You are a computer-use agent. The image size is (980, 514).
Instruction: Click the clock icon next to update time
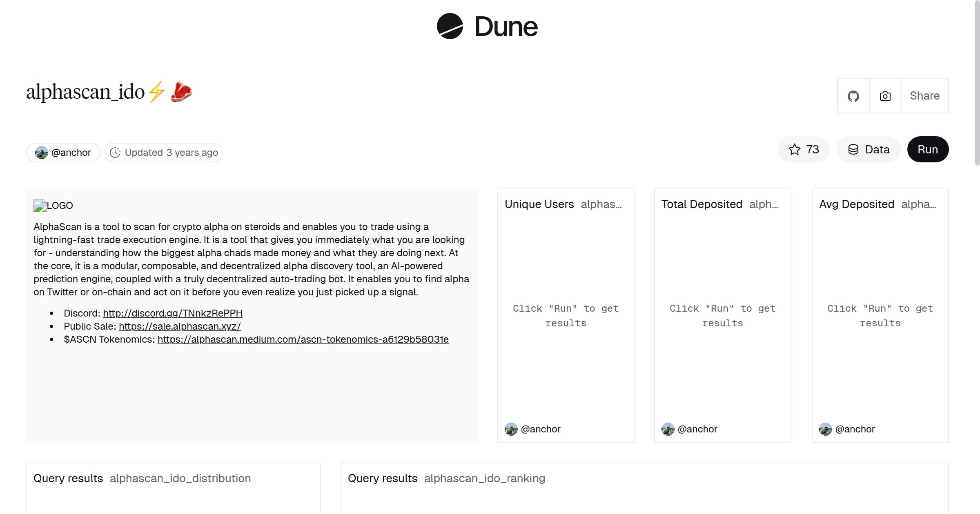[116, 152]
